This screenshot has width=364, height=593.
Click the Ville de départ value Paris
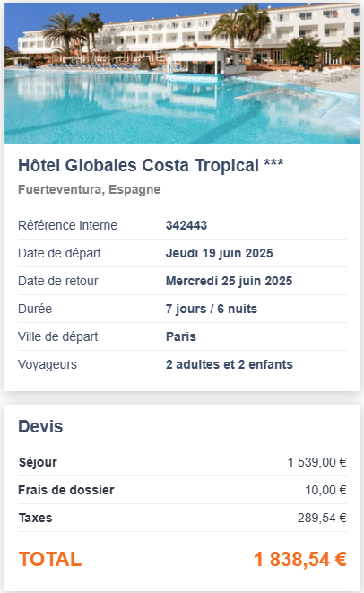tap(181, 336)
